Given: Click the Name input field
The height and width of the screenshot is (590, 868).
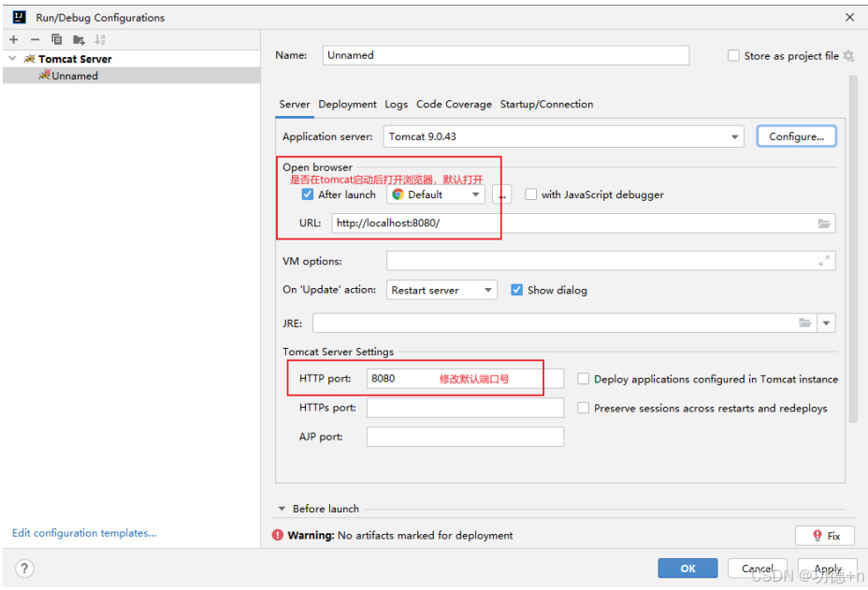Looking at the screenshot, I should [505, 55].
